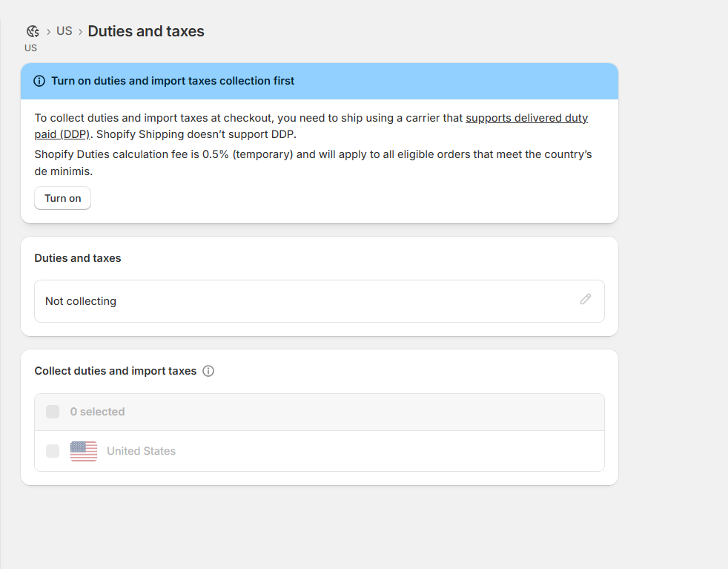Show info tooltip for Collect duties and import taxes

[x=208, y=371]
